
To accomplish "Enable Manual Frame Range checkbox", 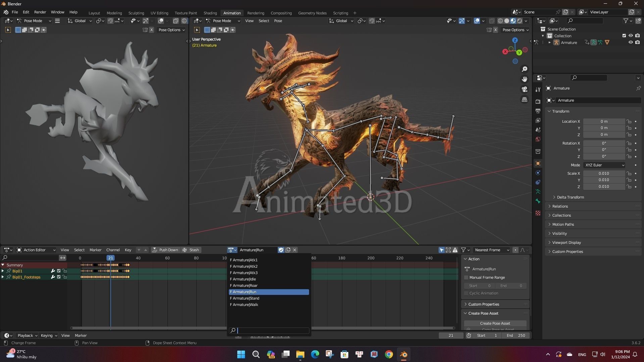I will pyautogui.click(x=466, y=277).
